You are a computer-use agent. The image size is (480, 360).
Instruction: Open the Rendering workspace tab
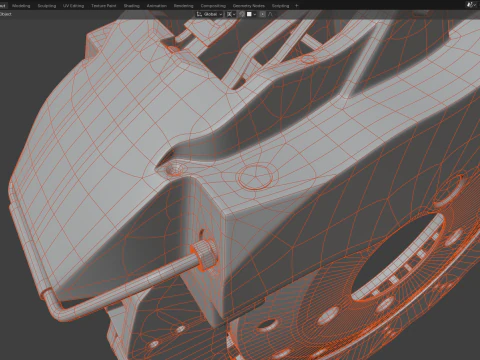[x=183, y=6]
